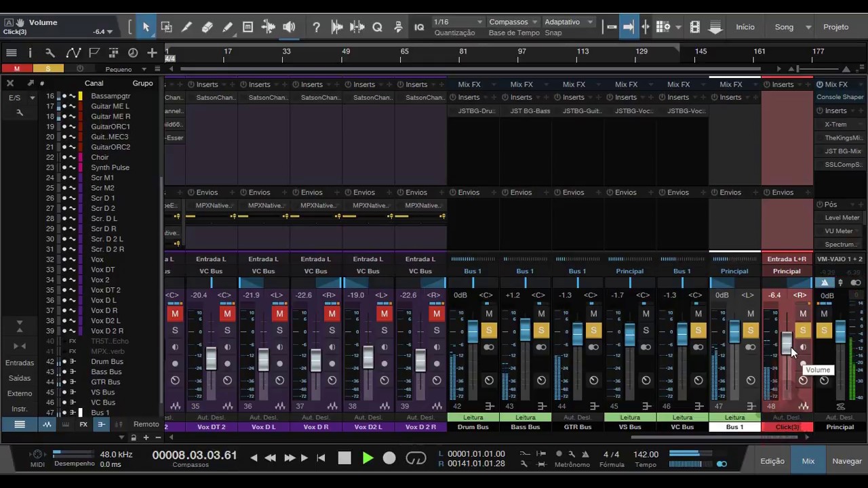
Task: Toggle the loop button in the transport
Action: [x=416, y=458]
